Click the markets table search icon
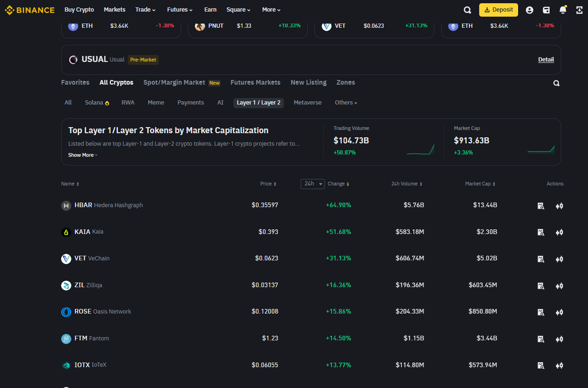This screenshot has width=588, height=388. (557, 83)
